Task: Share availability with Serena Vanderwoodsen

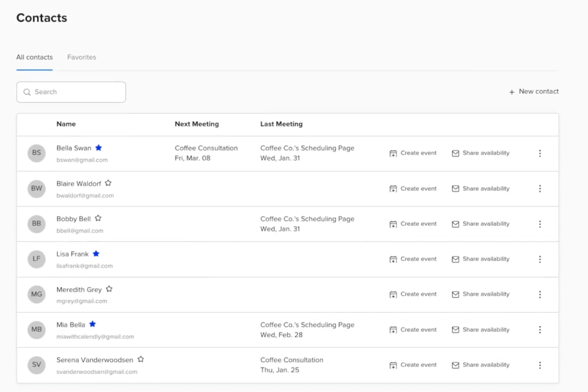Action: point(481,365)
